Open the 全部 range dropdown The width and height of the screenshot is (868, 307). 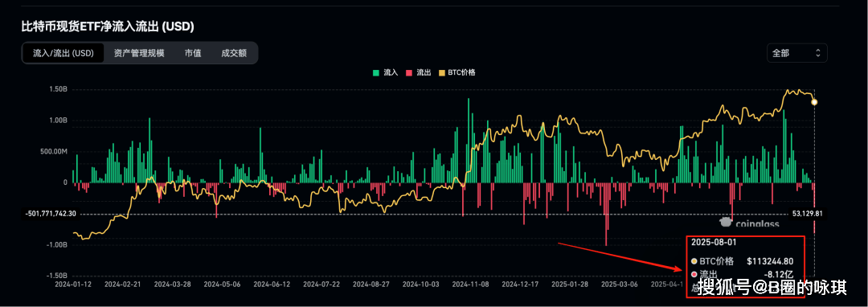pos(797,53)
